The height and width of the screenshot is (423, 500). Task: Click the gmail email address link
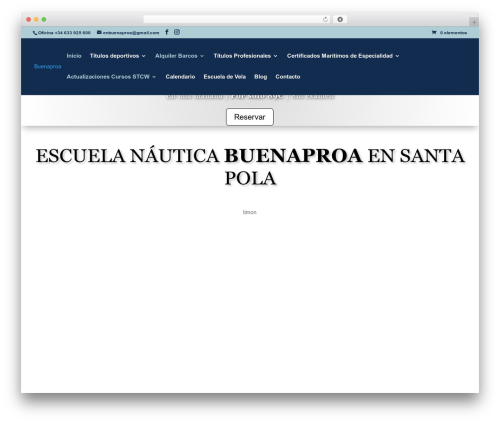[x=131, y=33]
